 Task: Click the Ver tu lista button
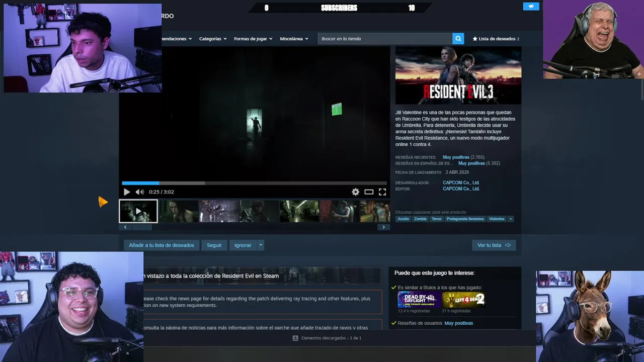[x=494, y=245]
